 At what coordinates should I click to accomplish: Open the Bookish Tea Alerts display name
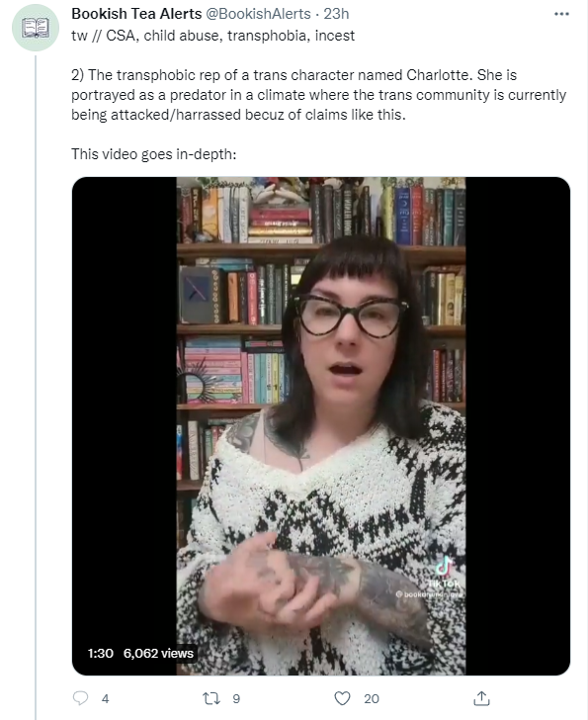pos(136,14)
